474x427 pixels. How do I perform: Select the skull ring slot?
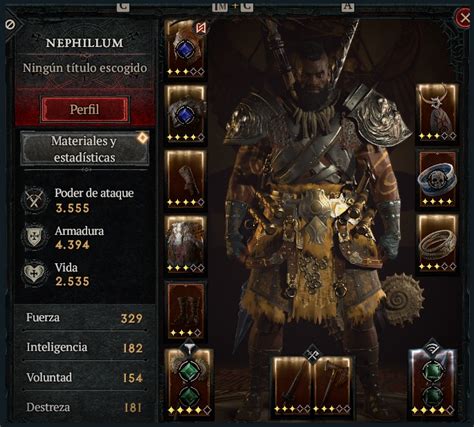point(437,179)
